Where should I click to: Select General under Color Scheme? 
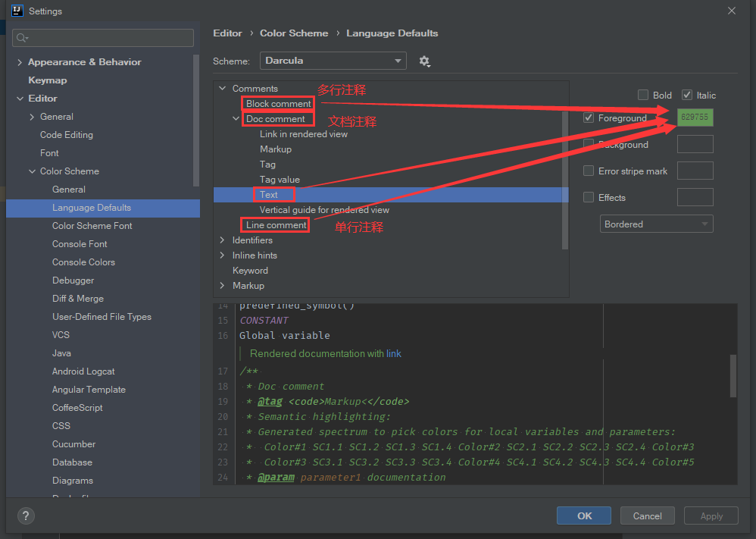point(68,190)
